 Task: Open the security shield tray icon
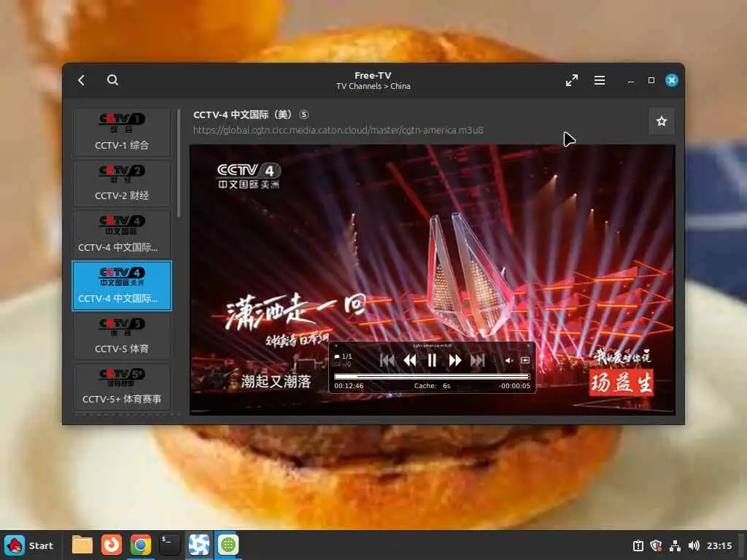[657, 545]
